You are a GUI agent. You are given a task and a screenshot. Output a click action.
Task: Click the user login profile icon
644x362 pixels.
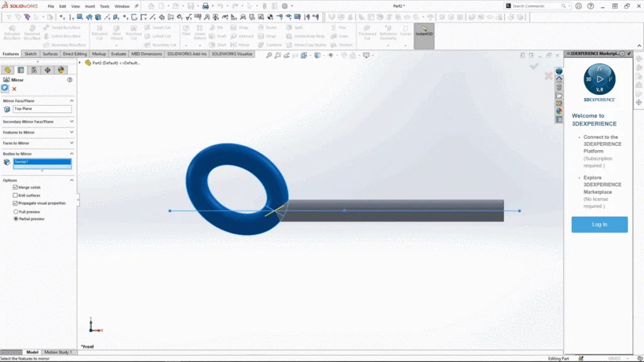click(x=579, y=6)
